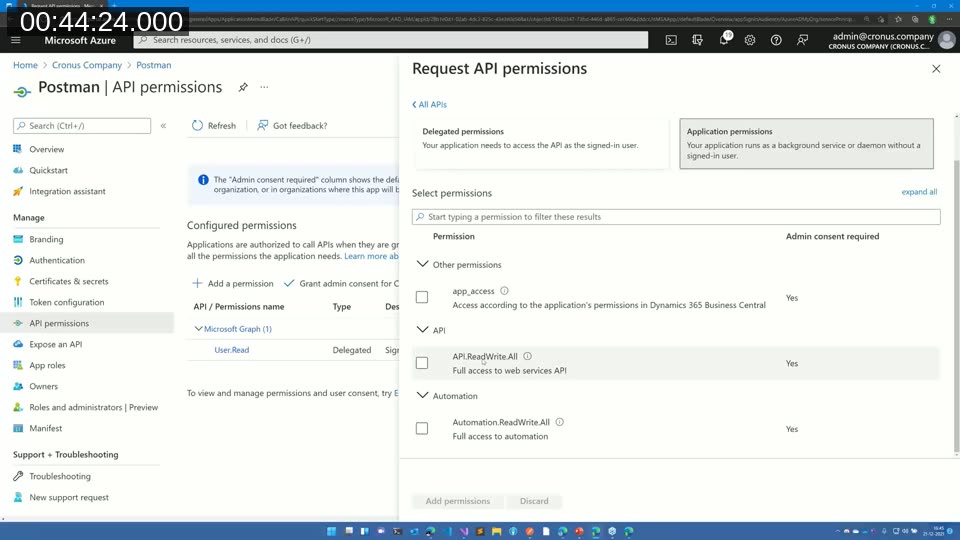Select Delegated permissions card

542,144
